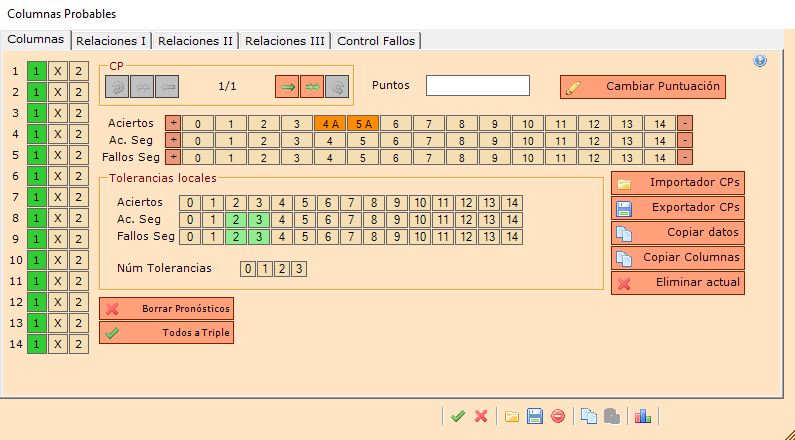Click plus button in Aciertos row

tap(173, 123)
